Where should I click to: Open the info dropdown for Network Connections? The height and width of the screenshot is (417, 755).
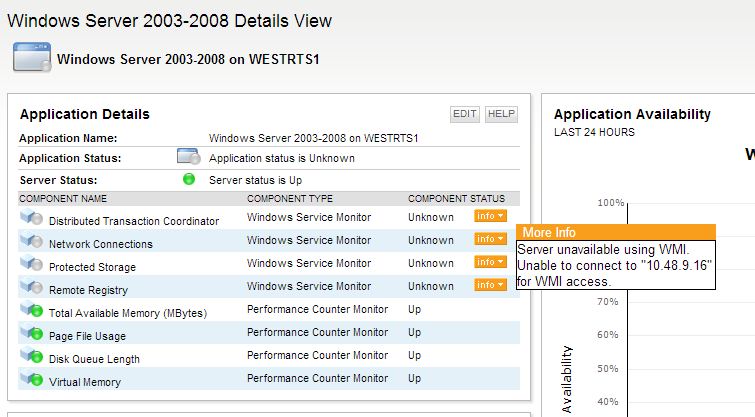coord(490,239)
